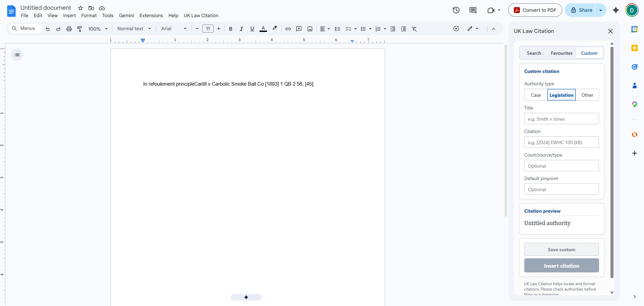Screen dimensions: 644x306
Task: Open Google Calendar side panel icon
Action: pos(634,29)
